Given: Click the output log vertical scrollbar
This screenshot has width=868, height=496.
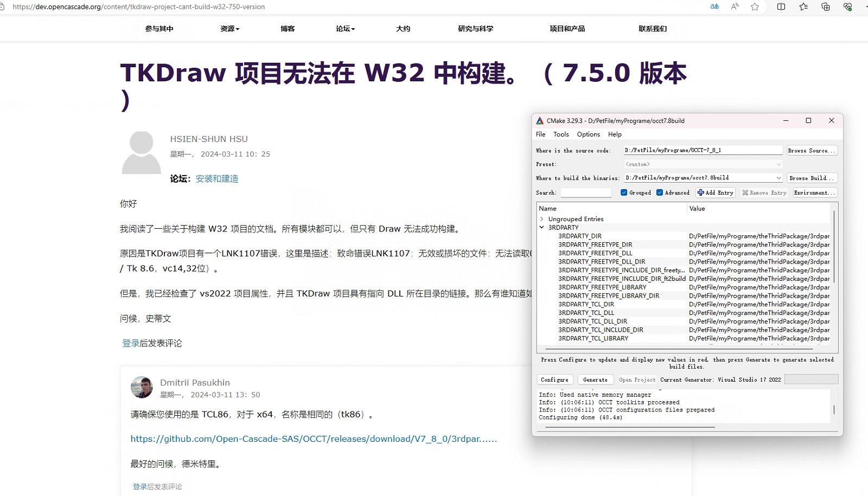Looking at the screenshot, I should coord(834,409).
